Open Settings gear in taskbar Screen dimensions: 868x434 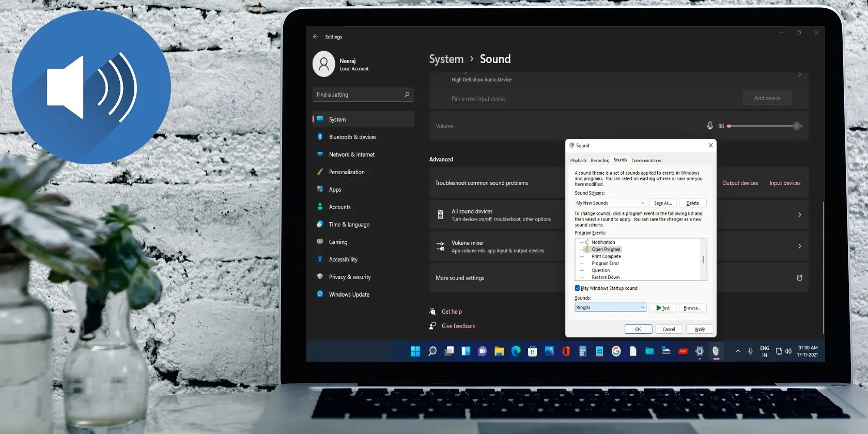[700, 351]
